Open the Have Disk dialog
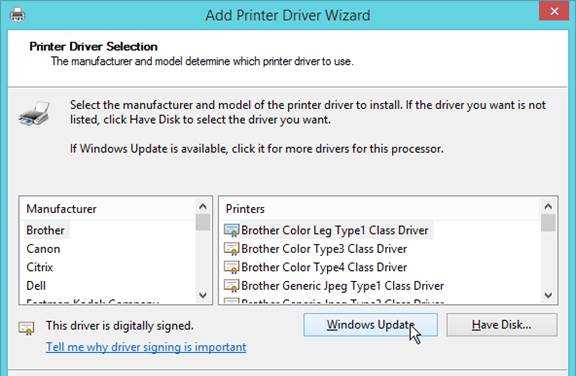 (x=502, y=325)
